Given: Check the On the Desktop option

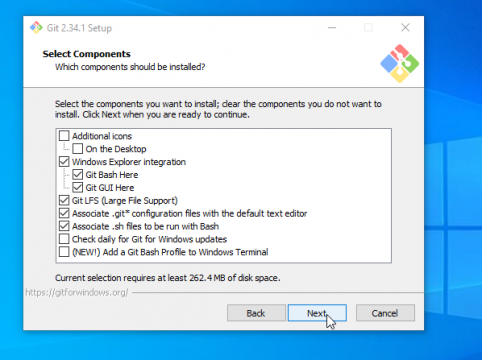Looking at the screenshot, I should [78, 149].
